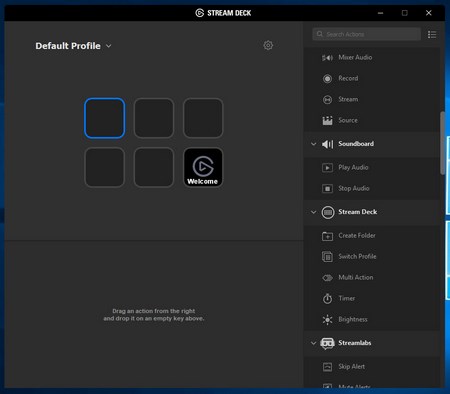Select the Mixer Audio action icon
The height and width of the screenshot is (394, 450).
pos(327,58)
